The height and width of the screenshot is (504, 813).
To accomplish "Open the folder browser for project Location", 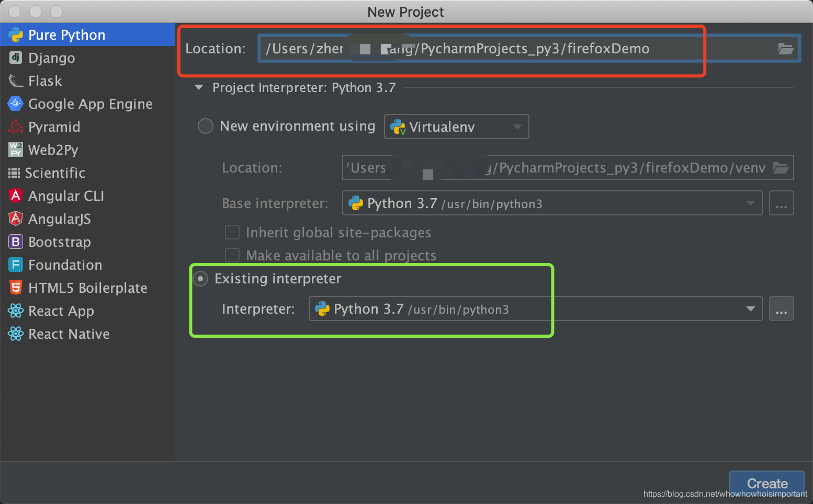I will [785, 49].
